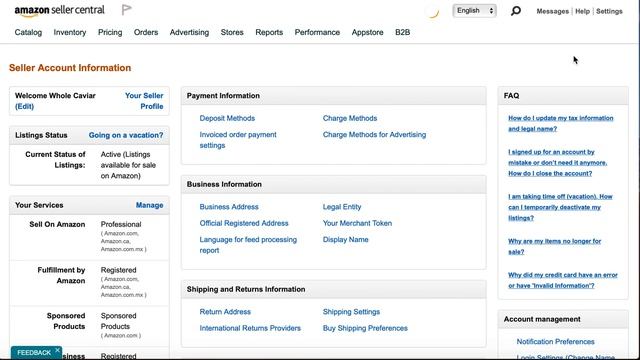Click the (Edit) link under Welcome
Image resolution: width=640 pixels, height=360 pixels.
24,107
